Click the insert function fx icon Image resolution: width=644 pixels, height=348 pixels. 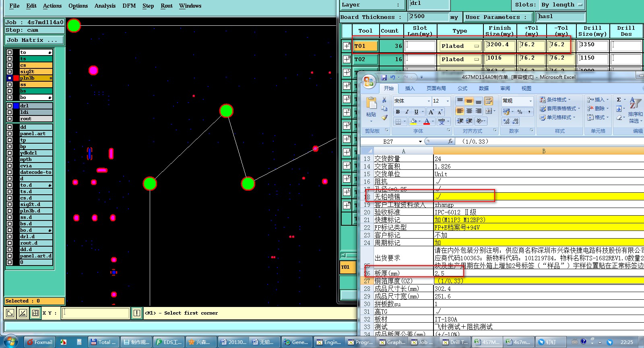coord(450,141)
